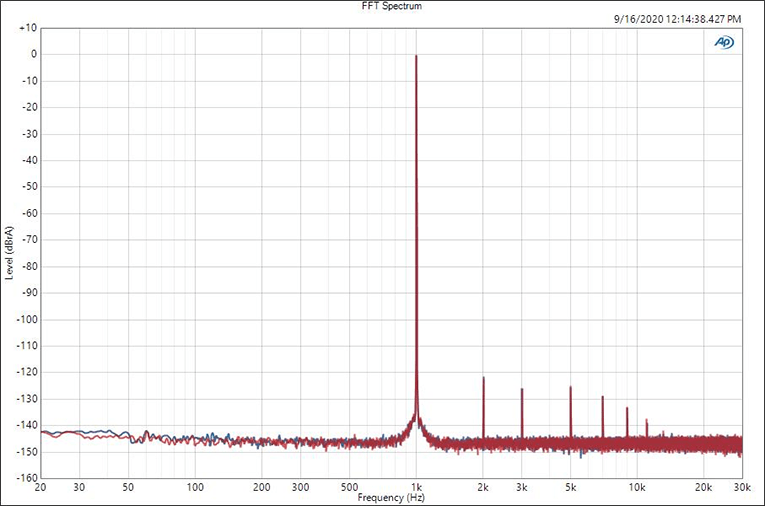Image resolution: width=765 pixels, height=506 pixels.
Task: Click the 9 kHz harmonic peak
Action: point(627,409)
